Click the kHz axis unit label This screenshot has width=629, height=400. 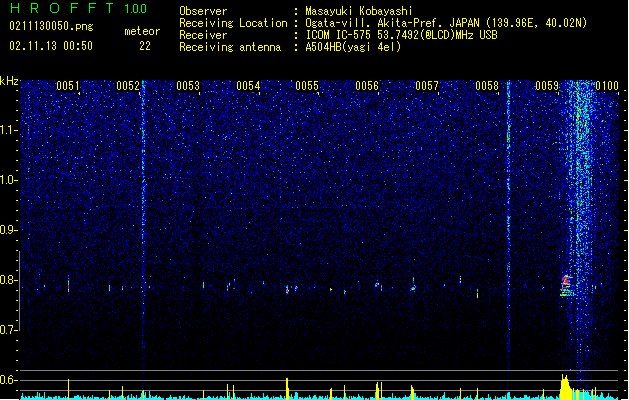pos(9,81)
